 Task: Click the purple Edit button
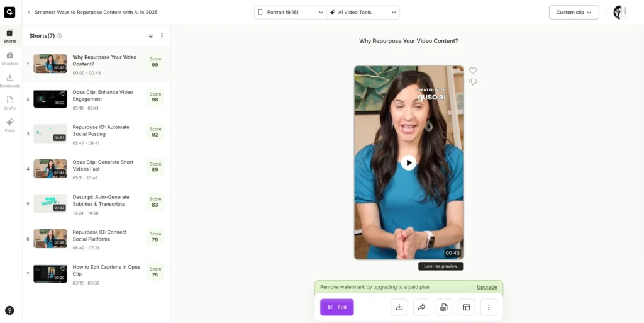pos(337,307)
